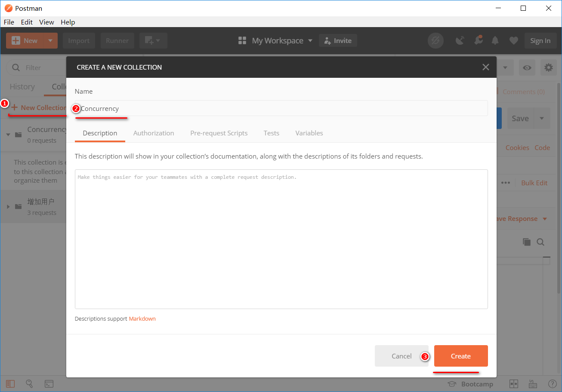Click the three dots more options icon

(x=506, y=183)
